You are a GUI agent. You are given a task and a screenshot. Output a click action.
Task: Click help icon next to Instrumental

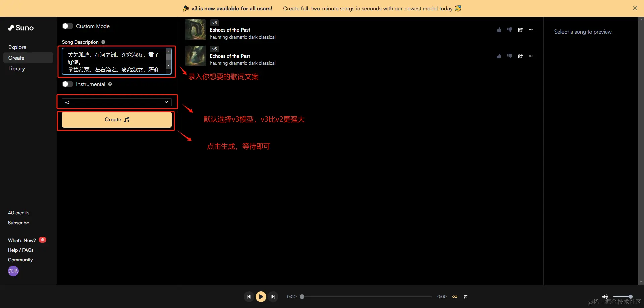click(x=110, y=84)
